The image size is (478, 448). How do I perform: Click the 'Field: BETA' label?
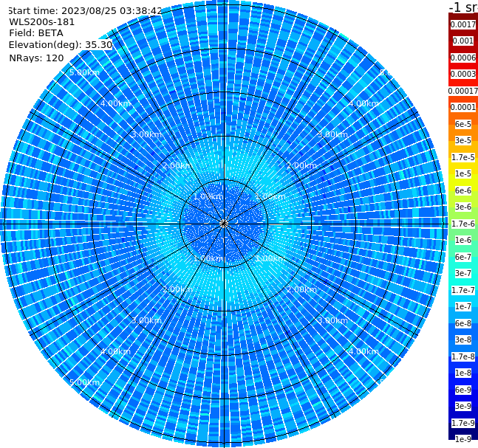(36, 33)
